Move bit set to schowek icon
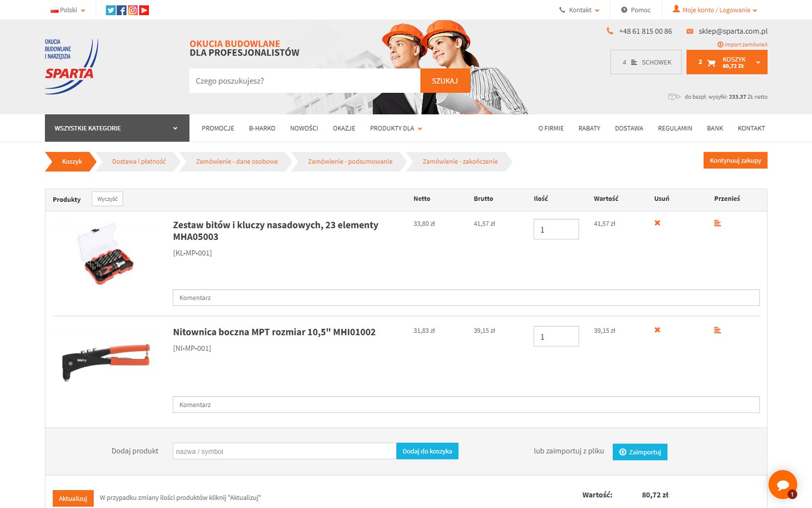Screen dimensions: 812x508 coord(717,224)
